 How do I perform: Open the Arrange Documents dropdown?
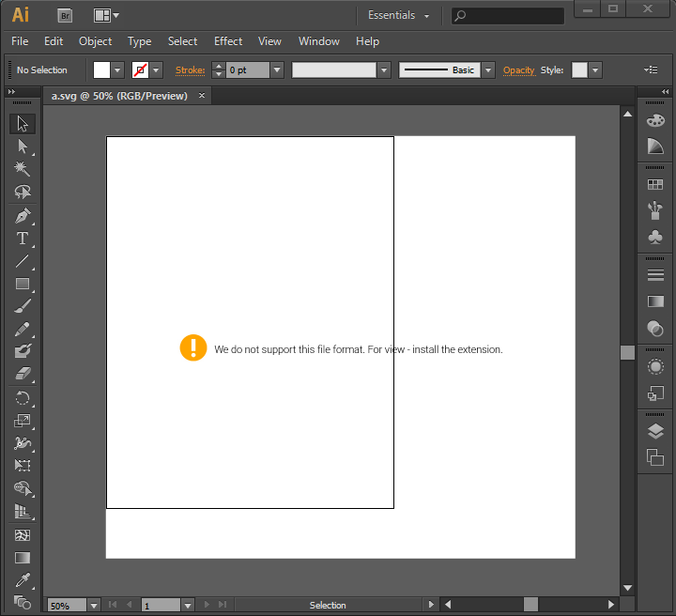tap(106, 16)
